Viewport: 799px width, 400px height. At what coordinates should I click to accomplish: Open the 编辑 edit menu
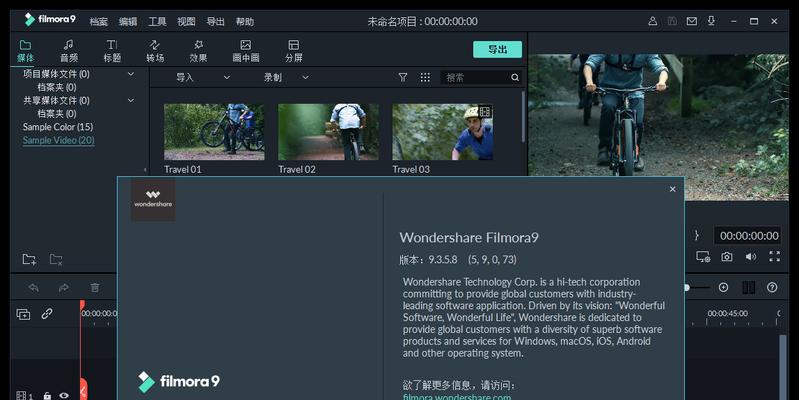pyautogui.click(x=128, y=21)
